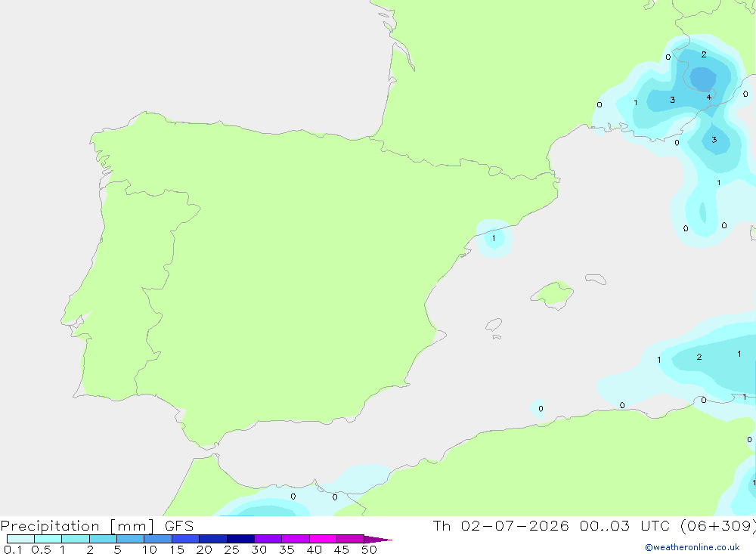Image resolution: width=756 pixels, height=554 pixels.
Task: Click the '25' legend scale label
Action: click(x=231, y=549)
